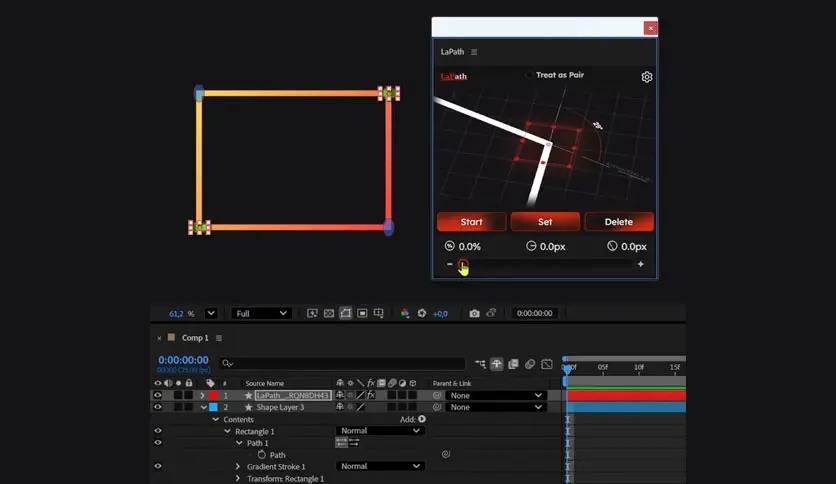
Task: Click the LaPath logo link
Action: tap(454, 76)
